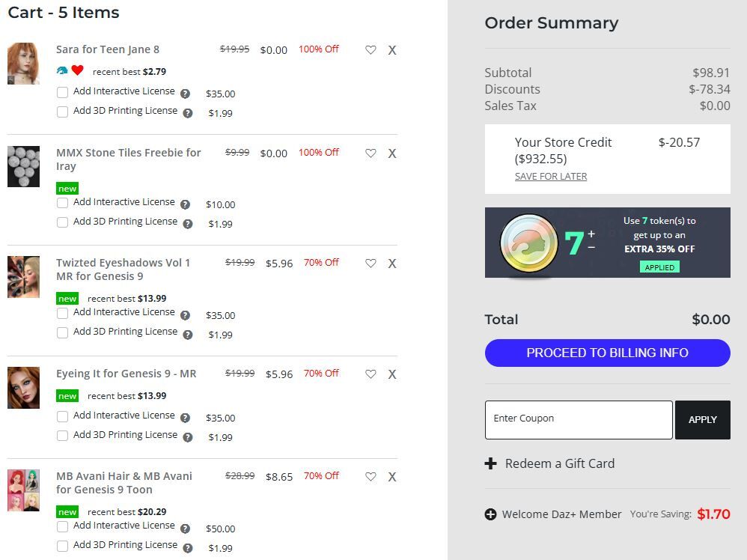
Task: Check 3D Printing License for Twizted Eyeshadows
Action: click(62, 332)
